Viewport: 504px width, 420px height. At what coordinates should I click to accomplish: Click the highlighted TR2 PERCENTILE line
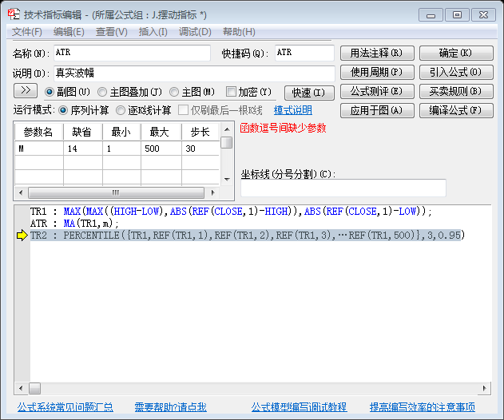(248, 236)
